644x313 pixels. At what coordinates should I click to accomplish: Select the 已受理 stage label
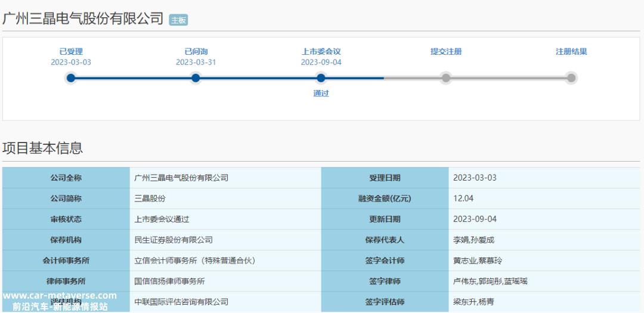71,52
